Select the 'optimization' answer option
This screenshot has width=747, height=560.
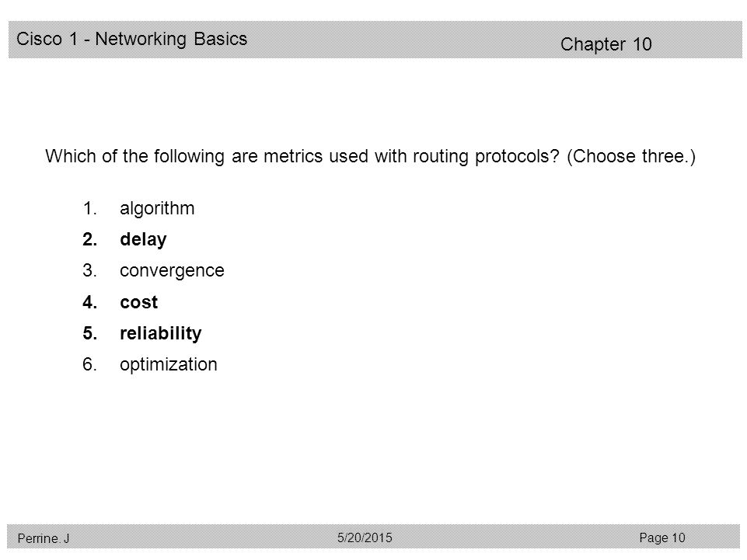[x=168, y=365]
